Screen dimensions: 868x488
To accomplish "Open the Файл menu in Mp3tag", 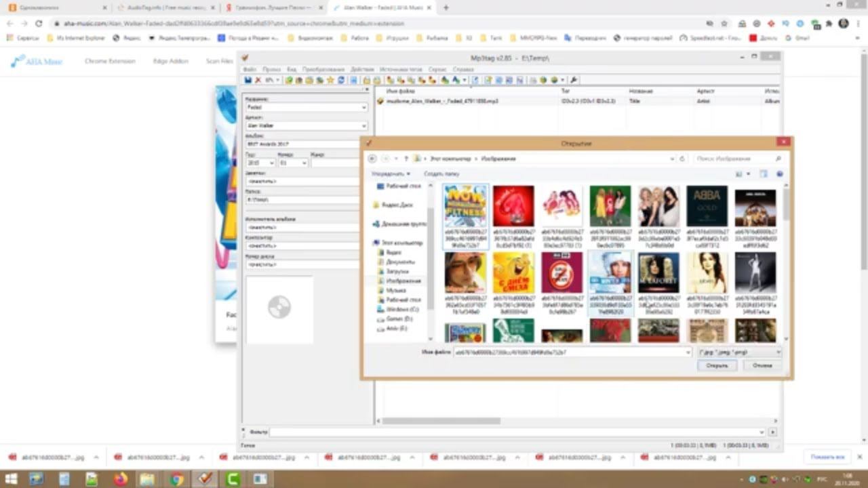I will coord(249,69).
